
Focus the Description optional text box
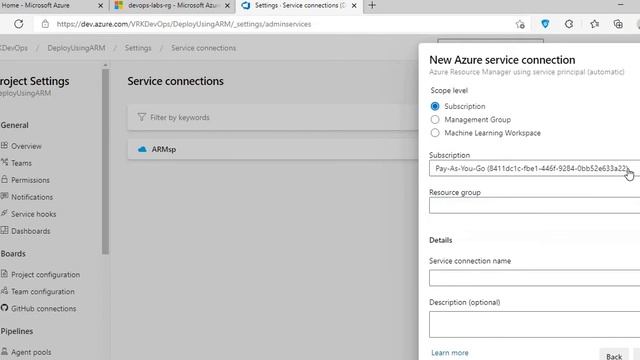click(x=534, y=324)
